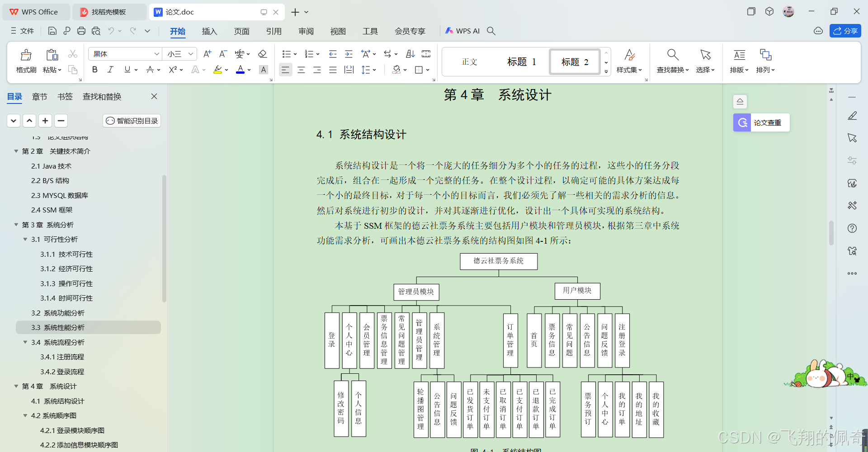Image resolution: width=868 pixels, height=452 pixels.
Task: Toggle character shading (A box)
Action: pos(264,70)
